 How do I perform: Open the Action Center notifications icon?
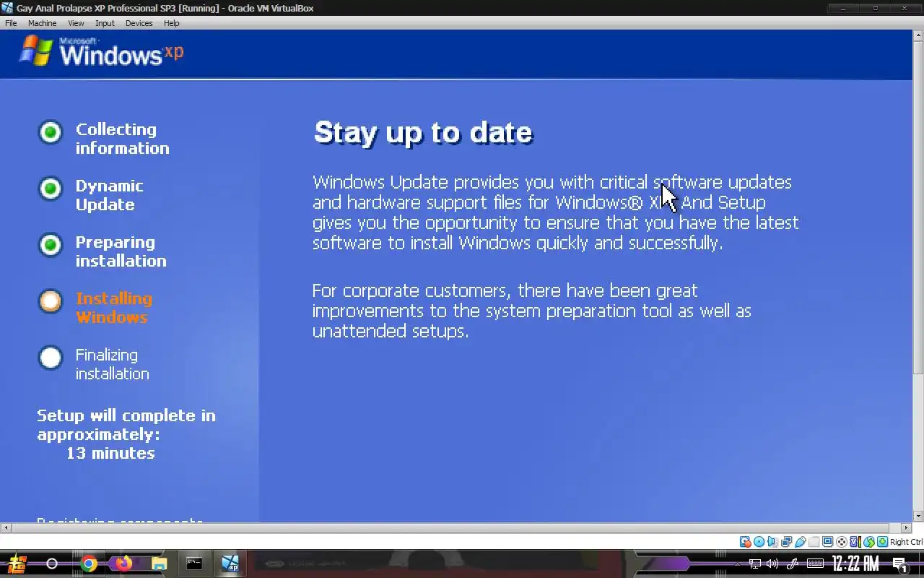click(900, 564)
